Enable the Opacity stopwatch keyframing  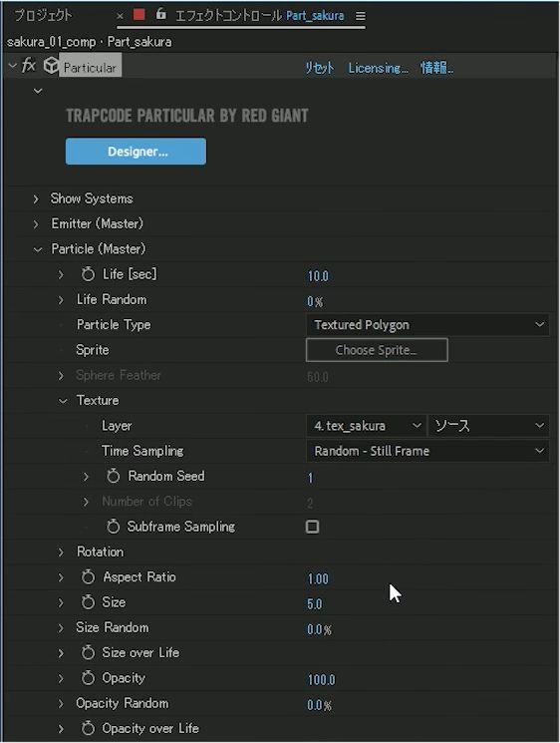tap(88, 678)
